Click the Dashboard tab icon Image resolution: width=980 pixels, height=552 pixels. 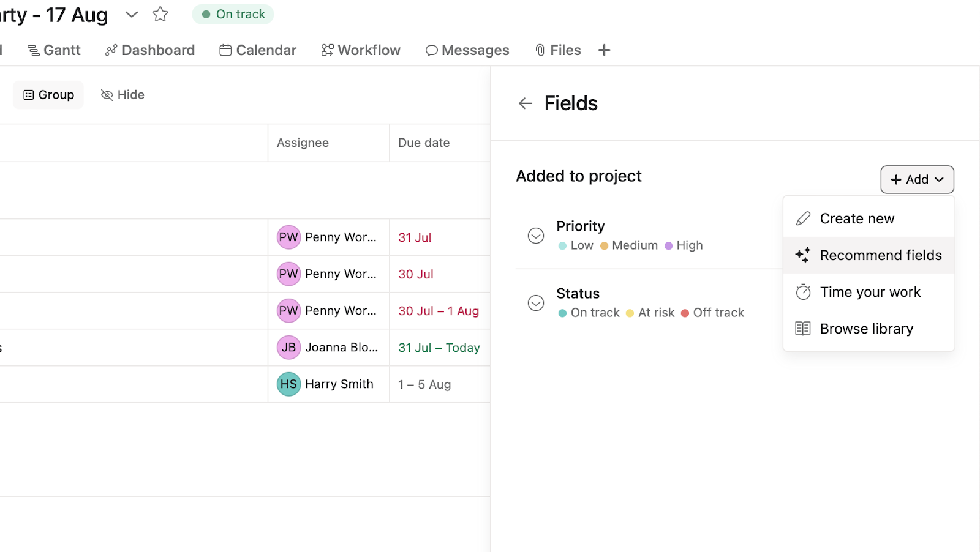pyautogui.click(x=111, y=50)
